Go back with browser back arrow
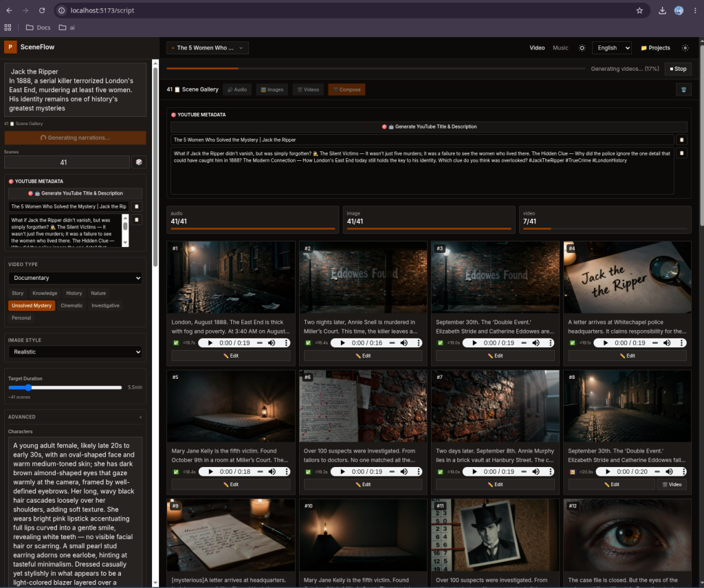The width and height of the screenshot is (704, 588). tap(9, 10)
